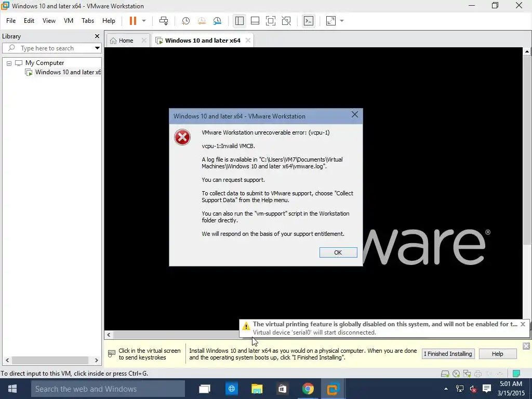Click the Search the web and Windows box
This screenshot has width=532, height=399.
[x=108, y=389]
